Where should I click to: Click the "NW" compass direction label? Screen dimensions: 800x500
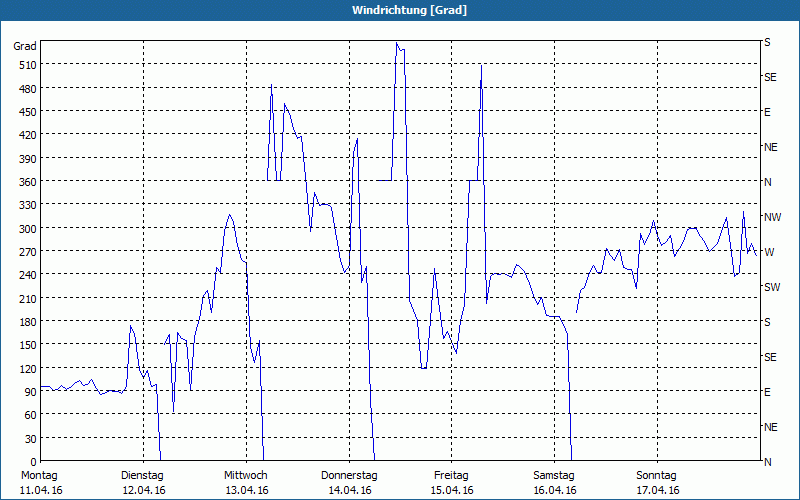[772, 217]
